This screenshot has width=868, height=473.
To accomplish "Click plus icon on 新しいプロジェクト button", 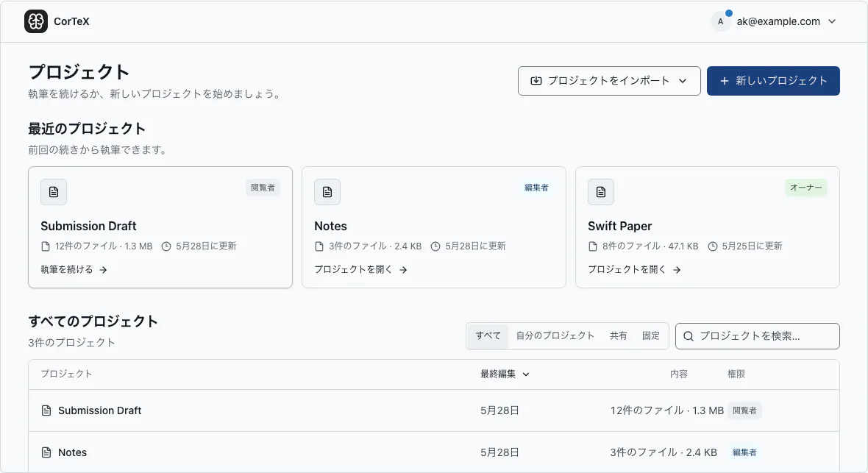I will [724, 81].
